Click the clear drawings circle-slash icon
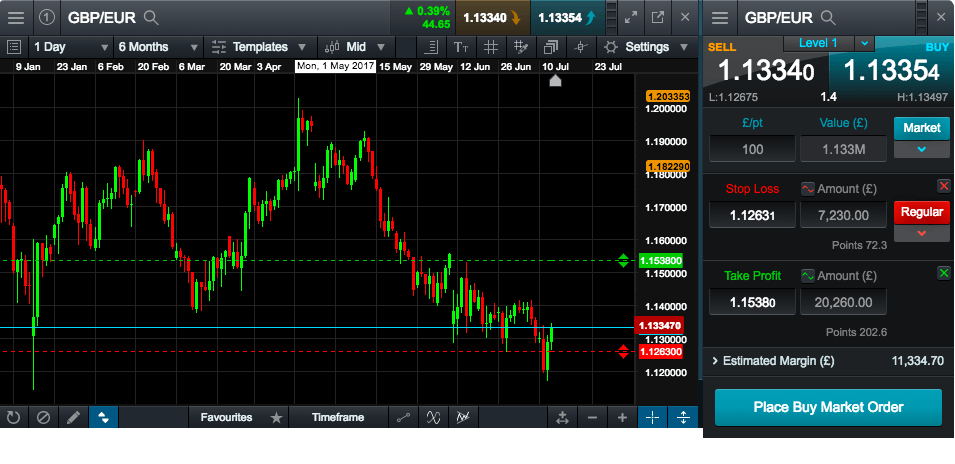The width and height of the screenshot is (955, 464). 43,417
